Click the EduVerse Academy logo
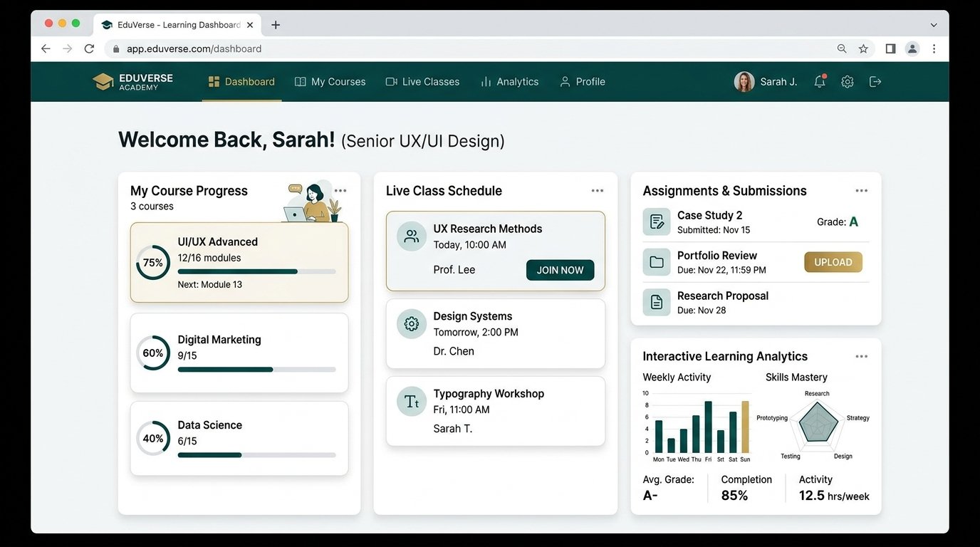980x547 pixels. tap(133, 81)
